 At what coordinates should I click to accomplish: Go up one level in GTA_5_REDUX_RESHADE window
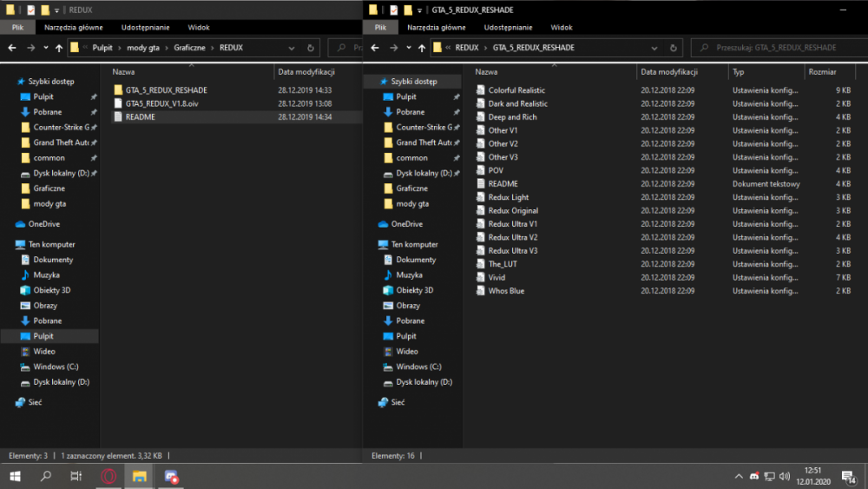click(x=422, y=48)
